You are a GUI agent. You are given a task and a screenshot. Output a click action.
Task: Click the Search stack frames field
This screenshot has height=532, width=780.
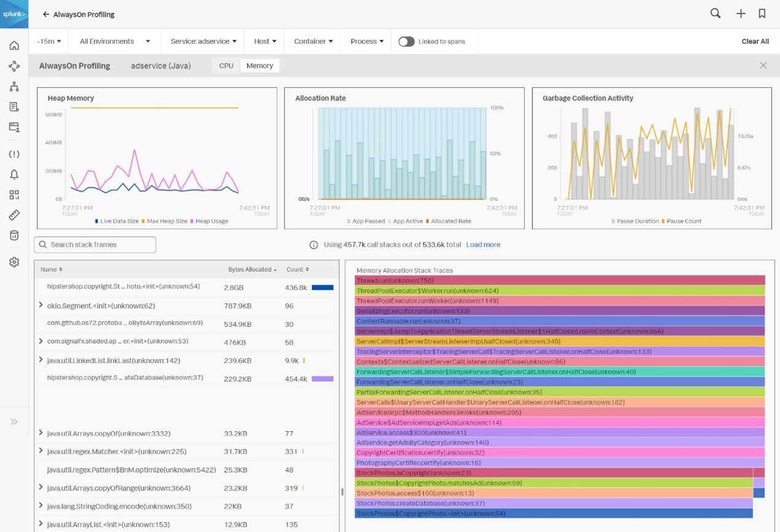tap(95, 244)
